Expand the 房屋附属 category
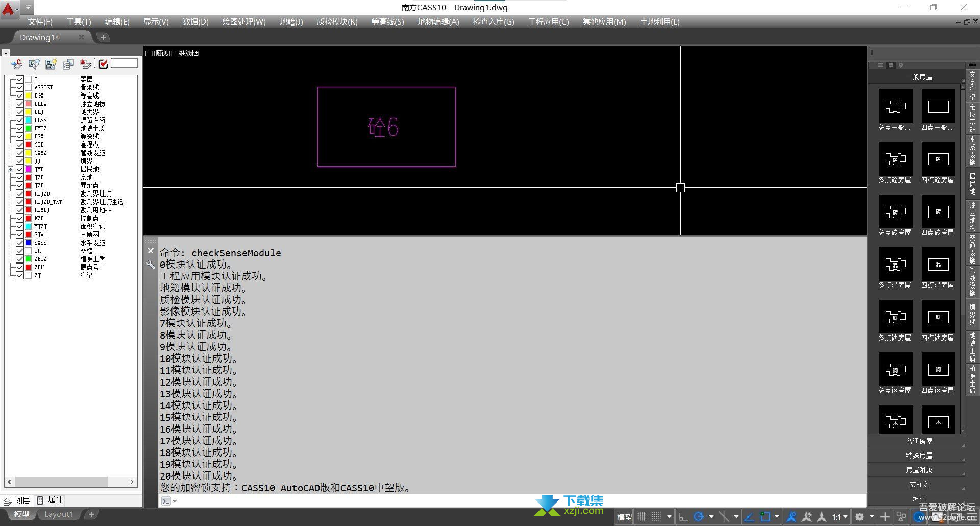This screenshot has height=526, width=980. point(919,470)
